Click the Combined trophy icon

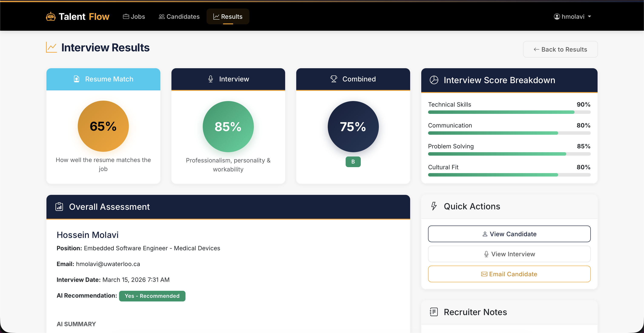[x=333, y=79]
